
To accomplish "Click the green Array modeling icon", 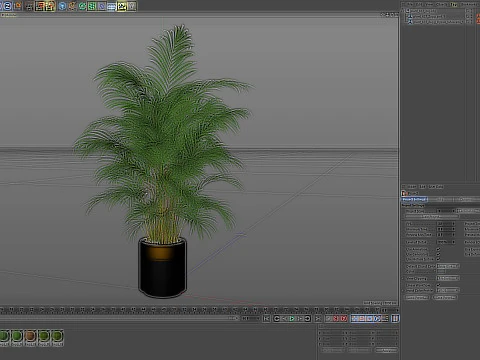I will click(92, 6).
